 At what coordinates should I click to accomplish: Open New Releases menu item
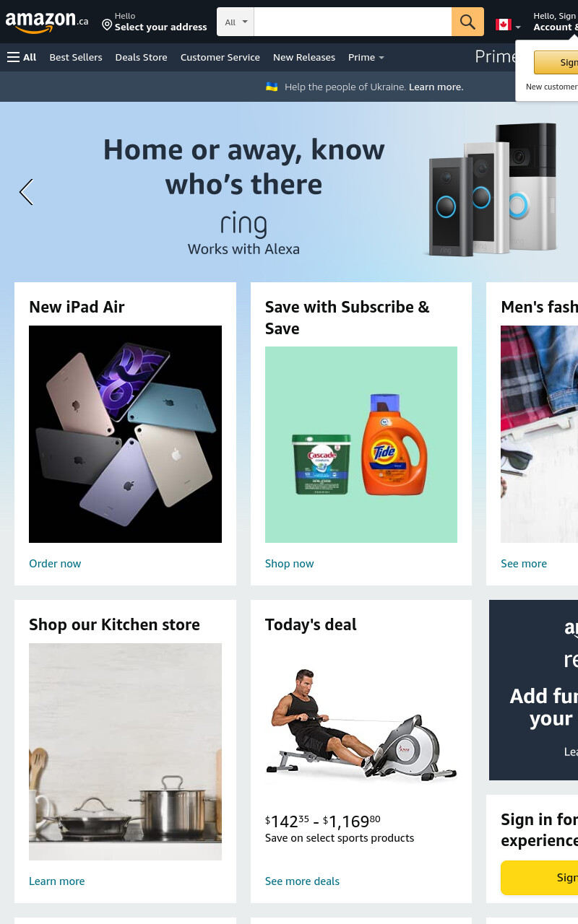(304, 57)
